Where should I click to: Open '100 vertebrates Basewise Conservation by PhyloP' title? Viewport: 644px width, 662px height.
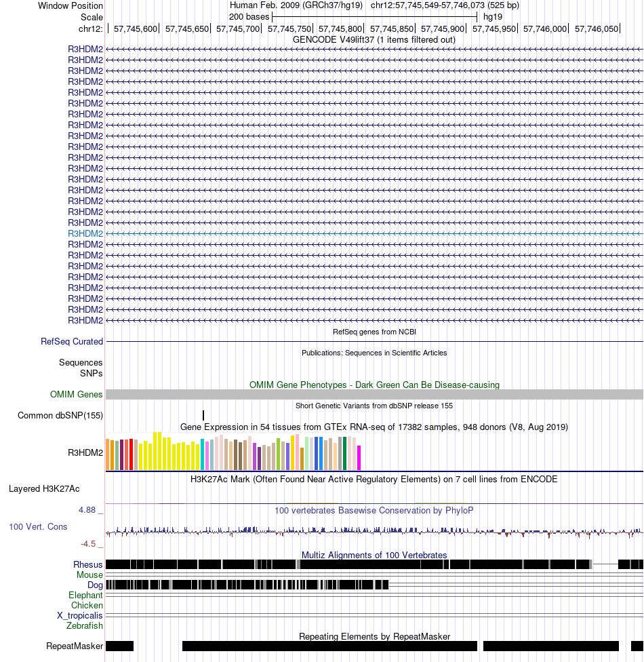[374, 511]
